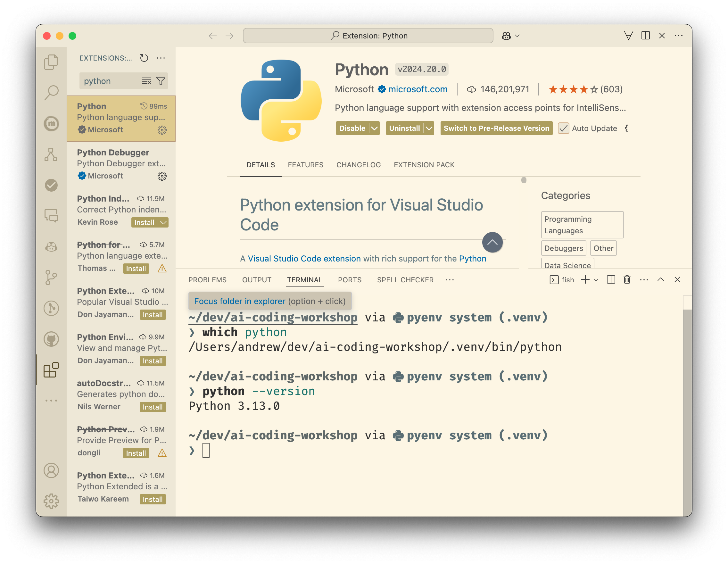Image resolution: width=728 pixels, height=564 pixels.
Task: Open manage gear for Python Debugger
Action: [x=162, y=176]
